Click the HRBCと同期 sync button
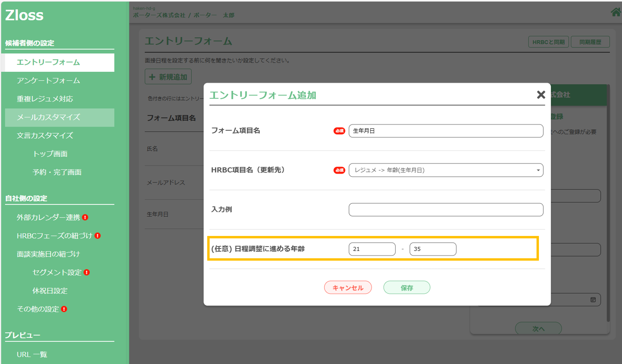This screenshot has width=622, height=364. tap(548, 42)
